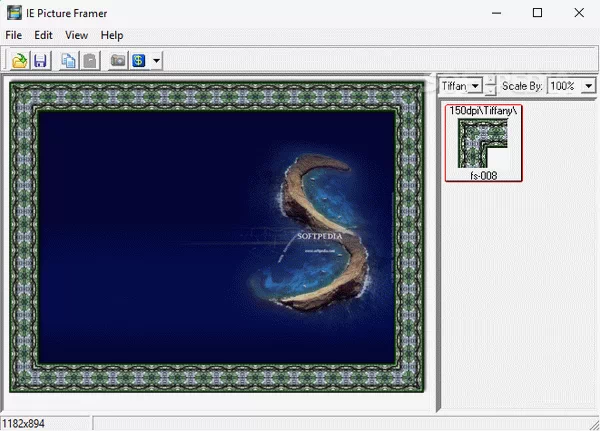This screenshot has height=431, width=600.
Task: Maximize the IE Picture Framer window
Action: [x=537, y=13]
